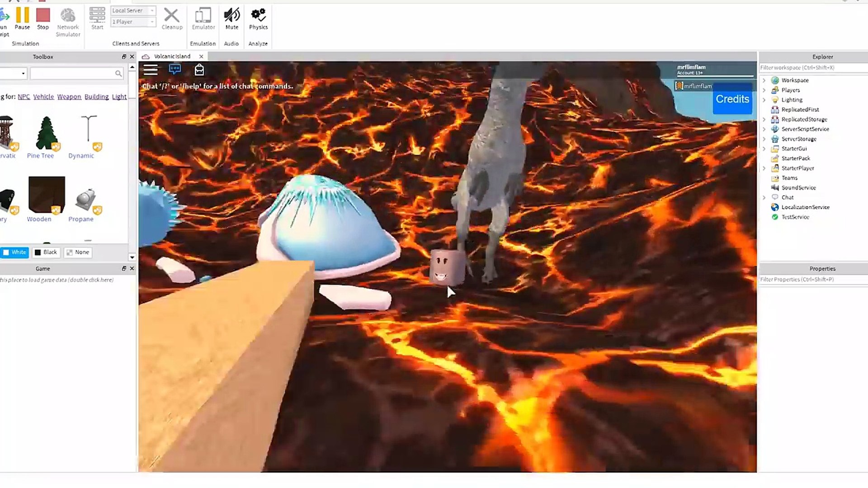This screenshot has height=488, width=868.
Task: Select SoundService in the Explorer
Action: point(798,188)
